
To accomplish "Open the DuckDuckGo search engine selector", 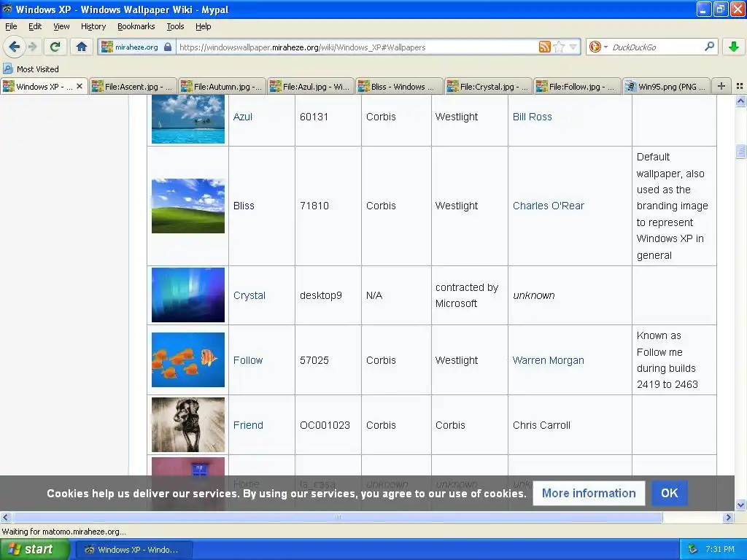I will click(598, 47).
